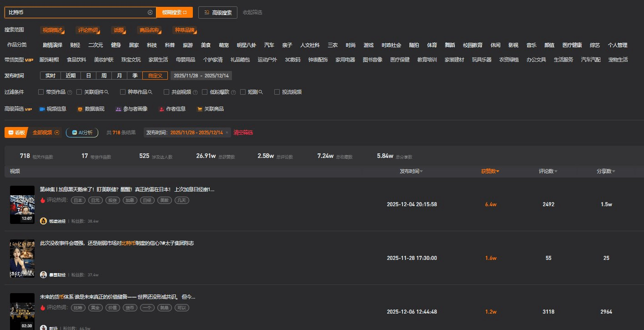
Task: Tick the 种草作品 checkbox
Action: click(x=123, y=92)
